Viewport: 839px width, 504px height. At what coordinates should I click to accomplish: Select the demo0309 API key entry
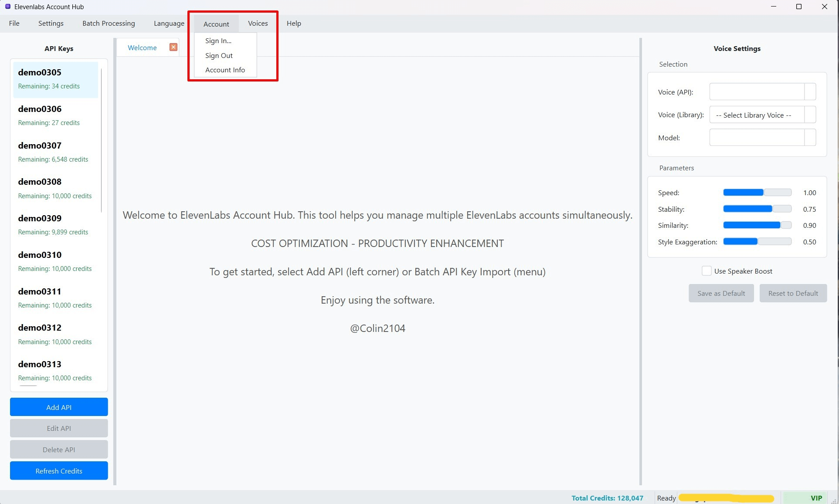point(55,225)
